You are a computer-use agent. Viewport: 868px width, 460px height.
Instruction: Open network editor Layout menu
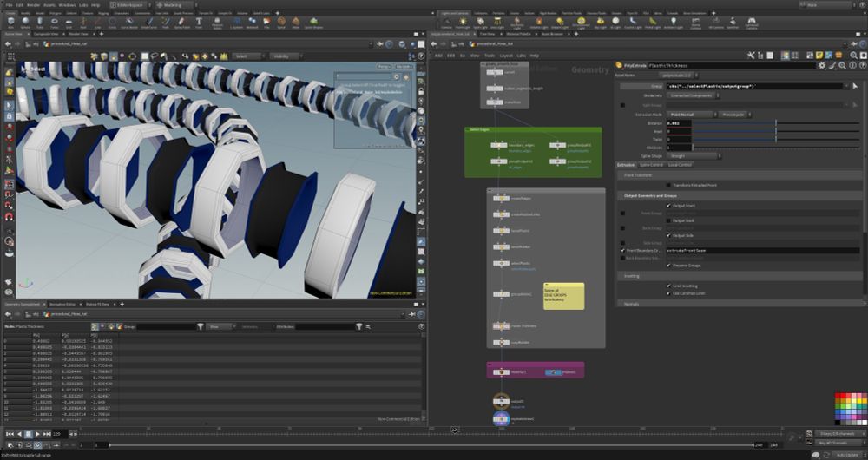click(506, 56)
